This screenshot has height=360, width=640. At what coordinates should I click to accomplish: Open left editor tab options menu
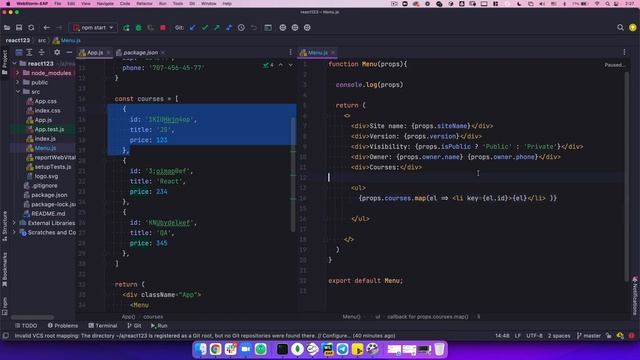coord(291,52)
